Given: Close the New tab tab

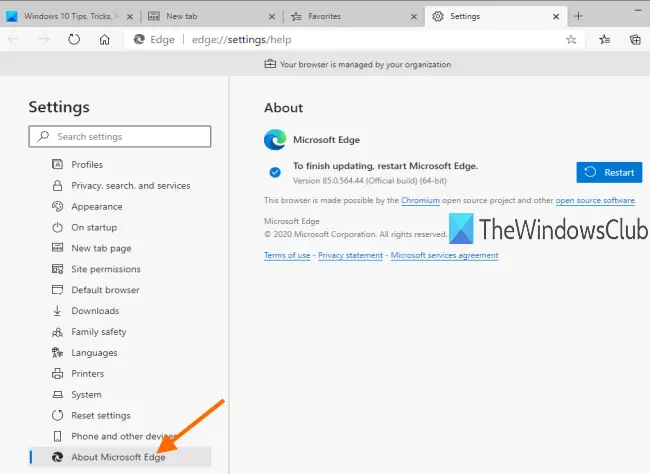Looking at the screenshot, I should tap(272, 17).
